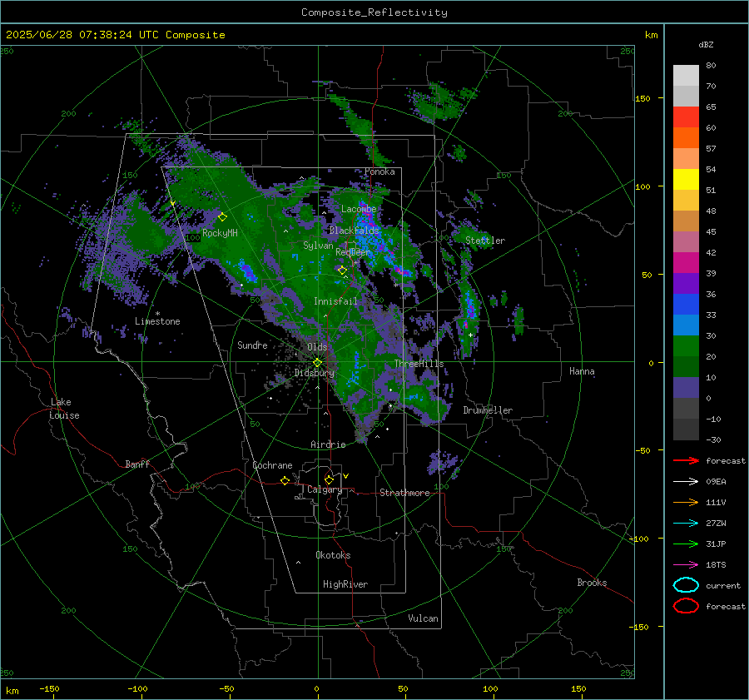
Task: Click the Limestone label
Action: 157,321
